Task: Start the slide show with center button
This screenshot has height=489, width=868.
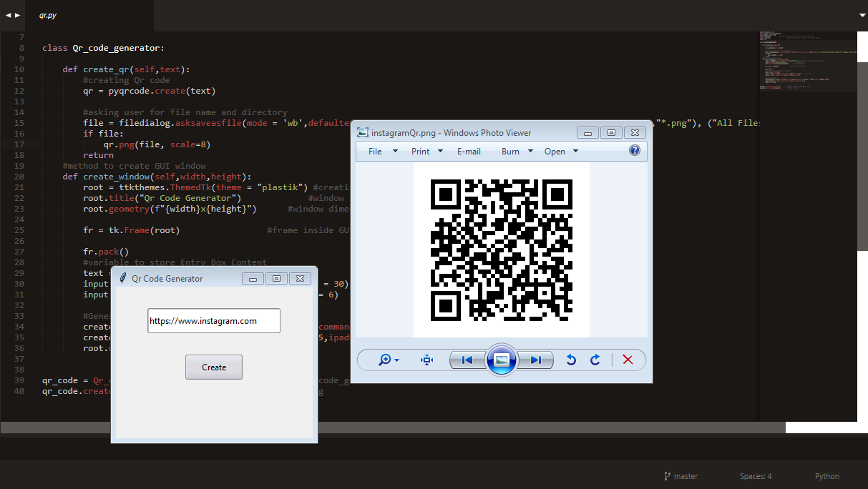Action: 502,360
